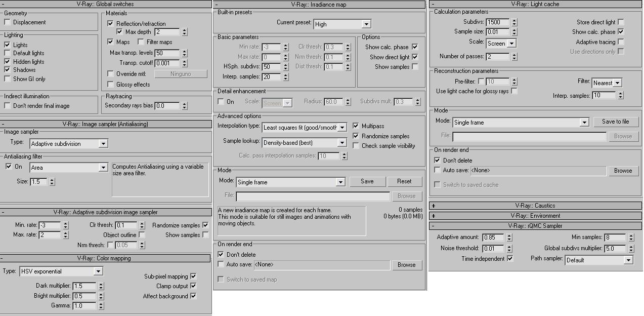Click the Irradiance Interp. samples field

coord(272,77)
